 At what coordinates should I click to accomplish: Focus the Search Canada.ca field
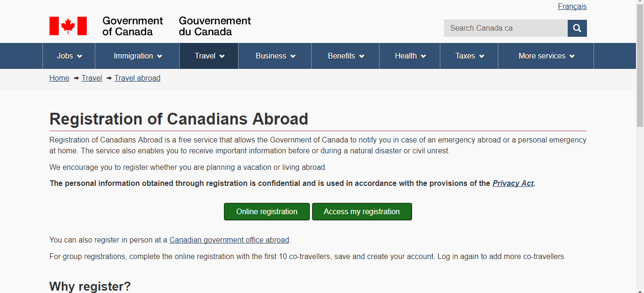pyautogui.click(x=505, y=28)
